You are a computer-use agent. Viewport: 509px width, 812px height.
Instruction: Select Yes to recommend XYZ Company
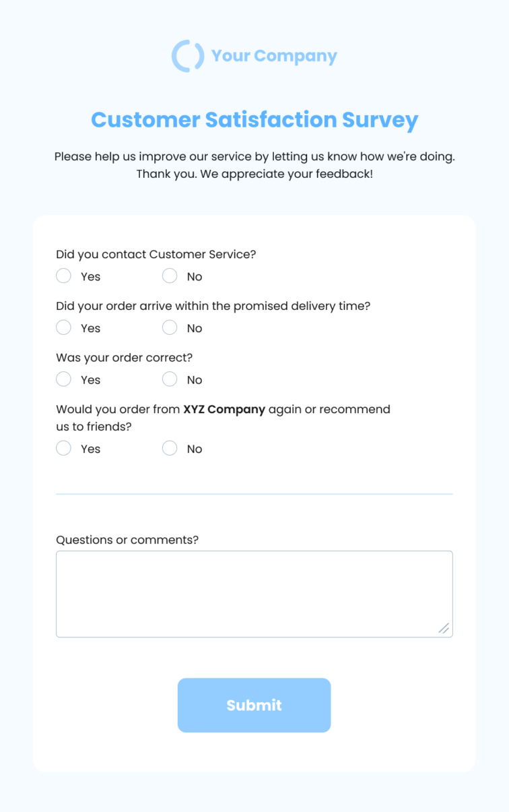[x=63, y=448]
